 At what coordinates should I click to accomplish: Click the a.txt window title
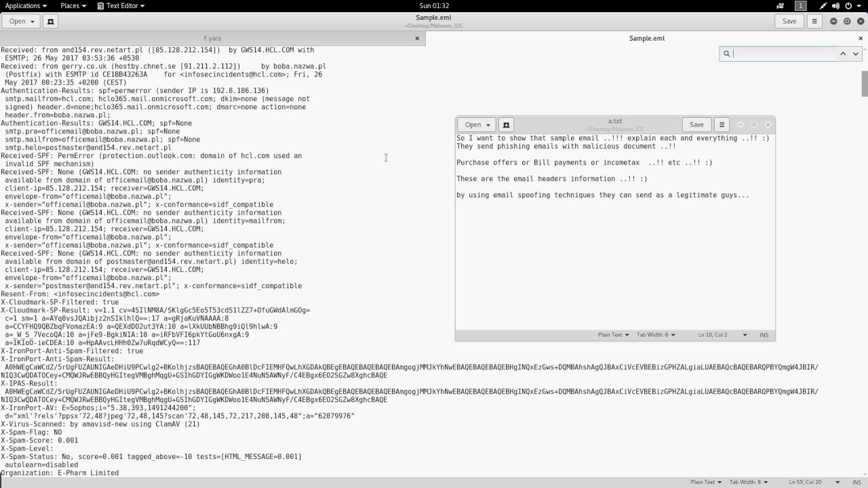[x=615, y=121]
